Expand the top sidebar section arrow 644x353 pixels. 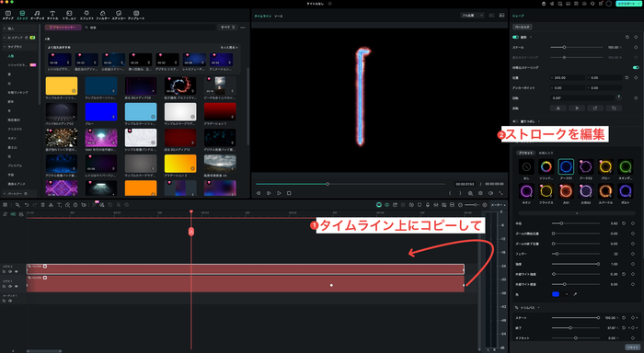[x=5, y=28]
